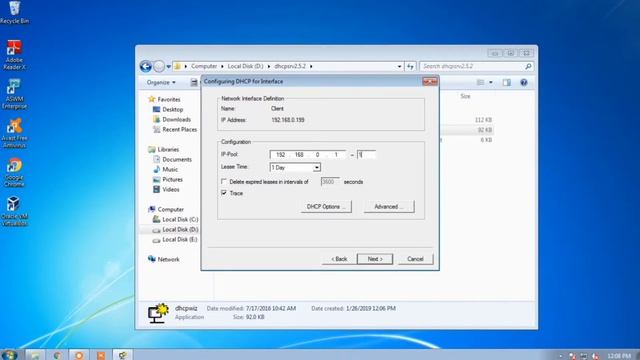Image resolution: width=640 pixels, height=360 pixels.
Task: Open recent pages dropdown next to Forward
Action: [x=169, y=67]
